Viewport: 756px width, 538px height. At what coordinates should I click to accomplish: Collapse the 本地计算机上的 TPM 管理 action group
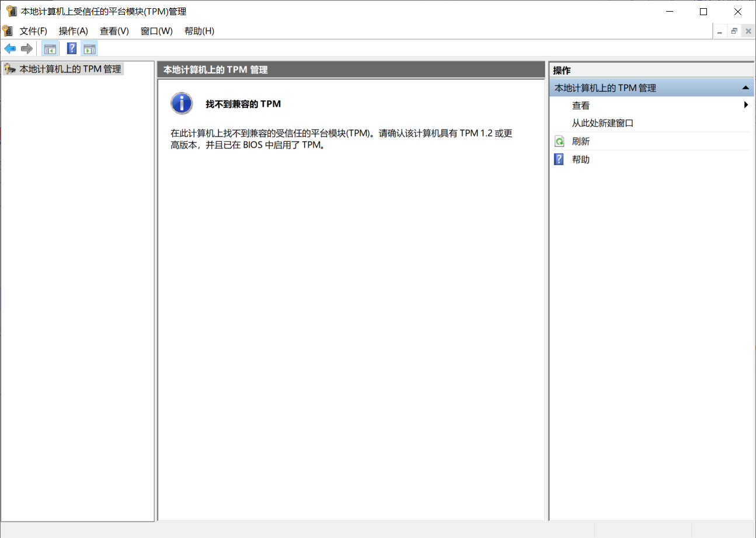coord(745,87)
